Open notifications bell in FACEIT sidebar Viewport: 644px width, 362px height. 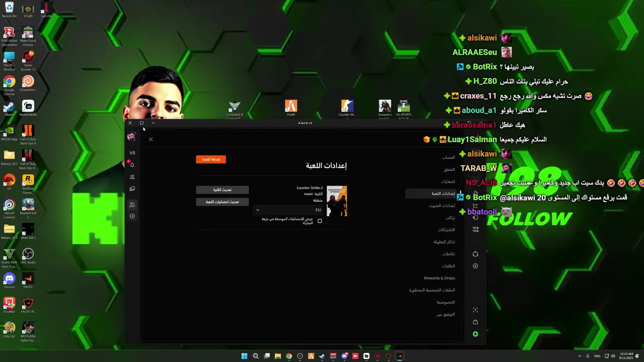click(132, 165)
